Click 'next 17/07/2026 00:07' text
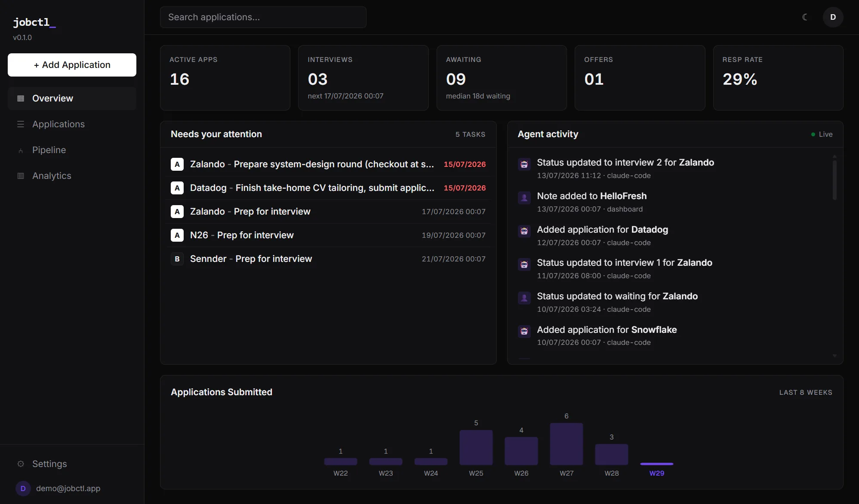859x504 pixels. point(345,96)
